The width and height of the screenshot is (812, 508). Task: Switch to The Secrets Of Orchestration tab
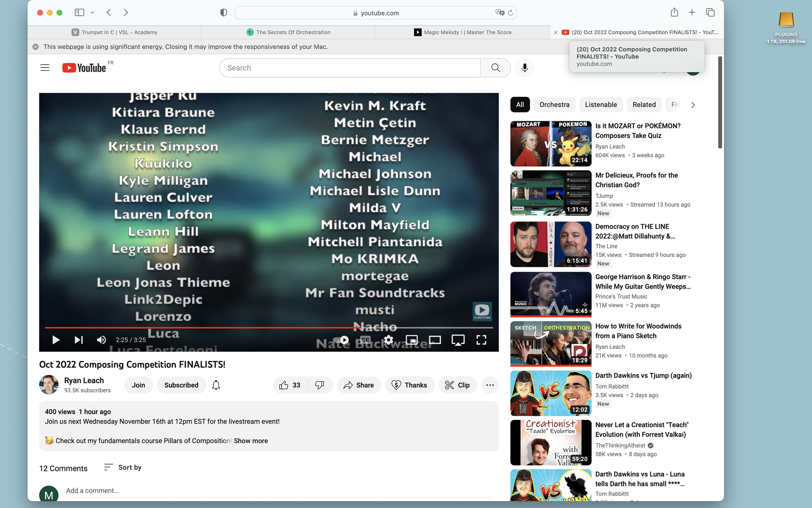pyautogui.click(x=288, y=32)
